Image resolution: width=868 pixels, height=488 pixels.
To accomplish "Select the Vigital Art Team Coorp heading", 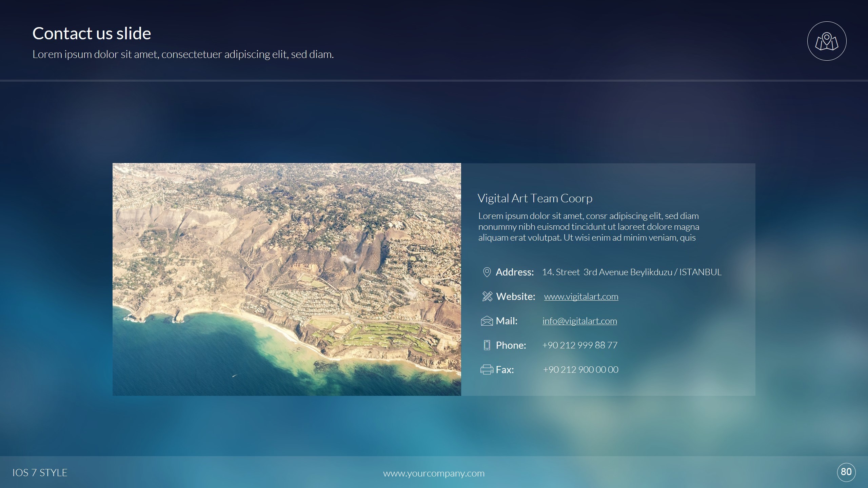I will (535, 198).
